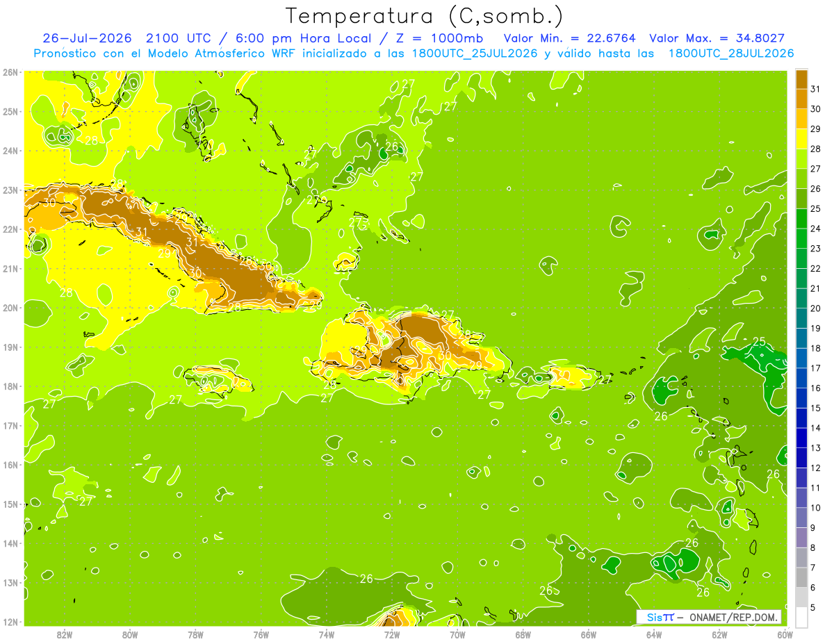
Task: Click the '72W' longitude axis label
Action: (x=392, y=634)
